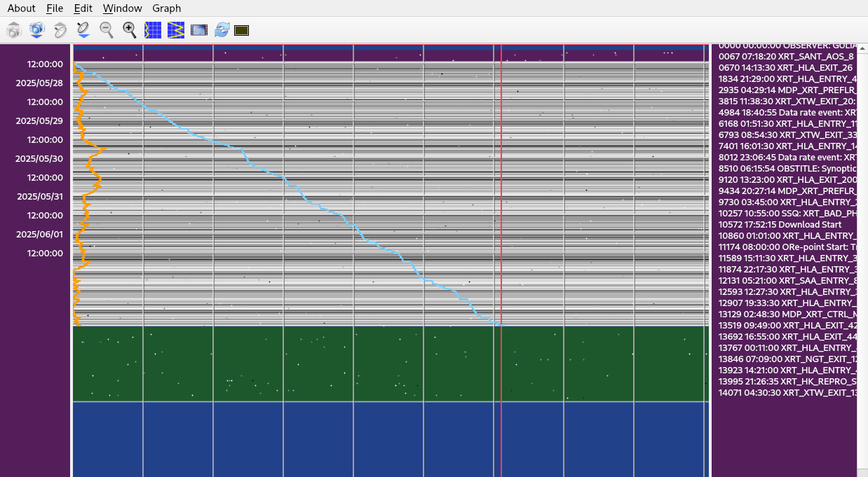Screen dimensions: 868x477
Task: Zoom out with the minus magnifier
Action: click(107, 30)
